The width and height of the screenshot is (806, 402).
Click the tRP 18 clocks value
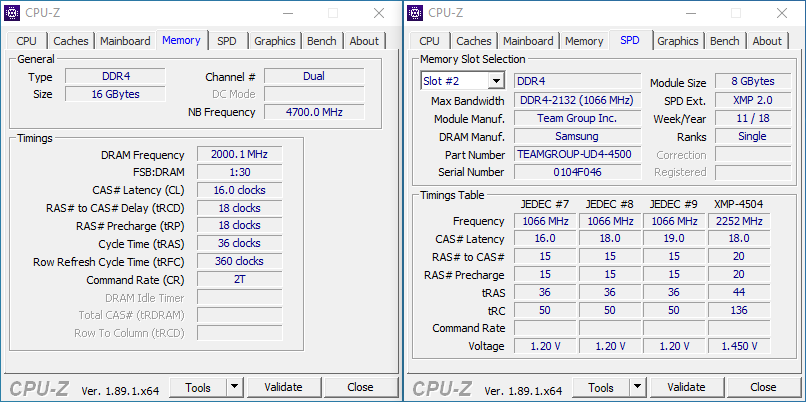(240, 225)
